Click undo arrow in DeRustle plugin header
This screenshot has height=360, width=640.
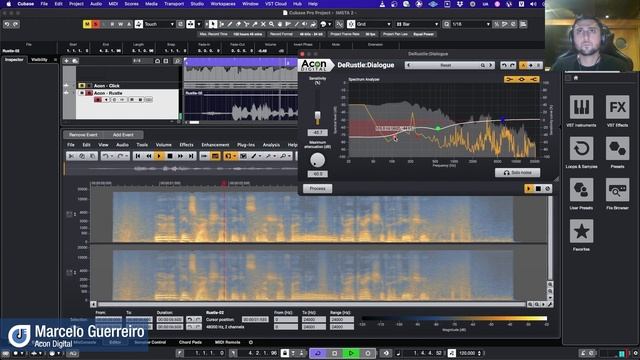(504, 65)
